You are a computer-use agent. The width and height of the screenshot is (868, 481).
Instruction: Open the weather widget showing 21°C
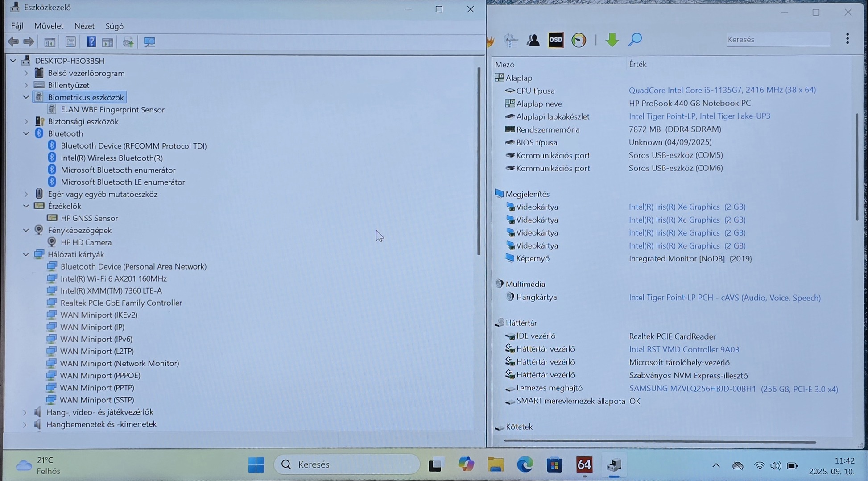pos(38,465)
